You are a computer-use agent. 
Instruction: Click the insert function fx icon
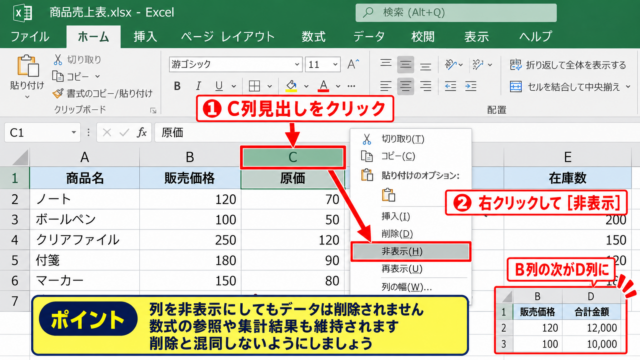click(x=142, y=133)
